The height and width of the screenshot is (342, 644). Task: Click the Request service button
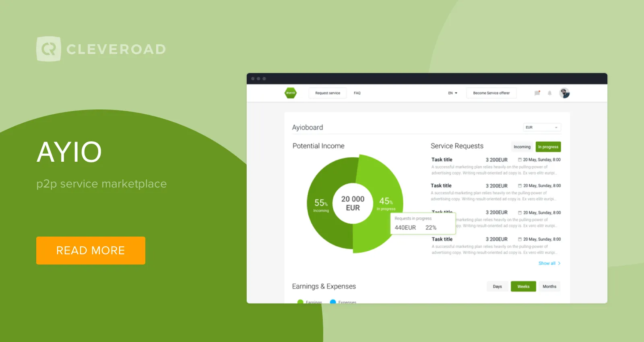coord(328,93)
